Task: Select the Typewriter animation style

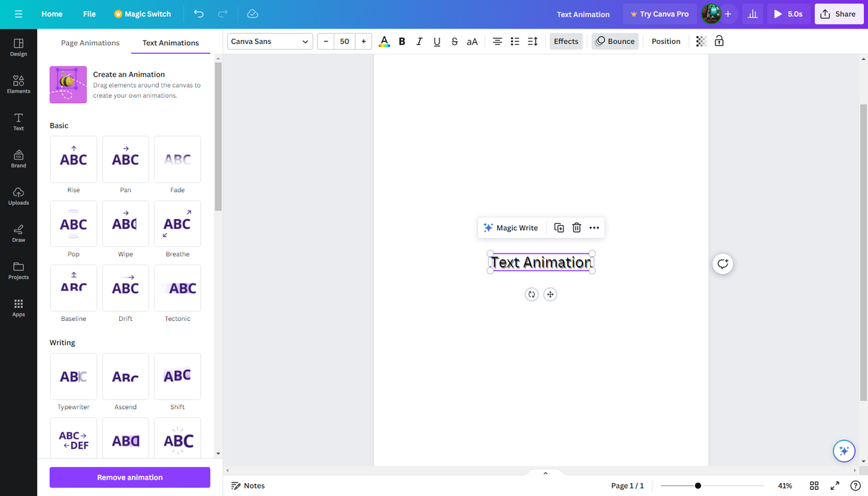Action: pyautogui.click(x=73, y=376)
